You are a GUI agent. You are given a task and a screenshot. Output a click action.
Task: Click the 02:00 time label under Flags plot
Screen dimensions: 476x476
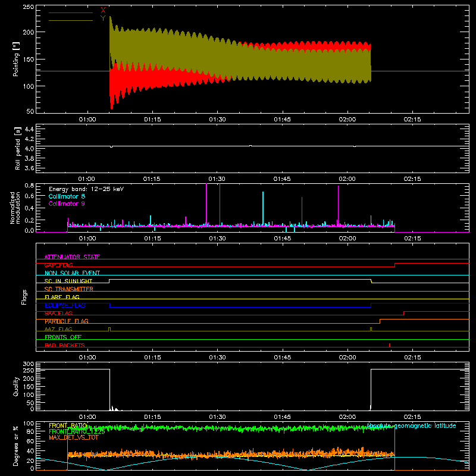tap(347, 358)
